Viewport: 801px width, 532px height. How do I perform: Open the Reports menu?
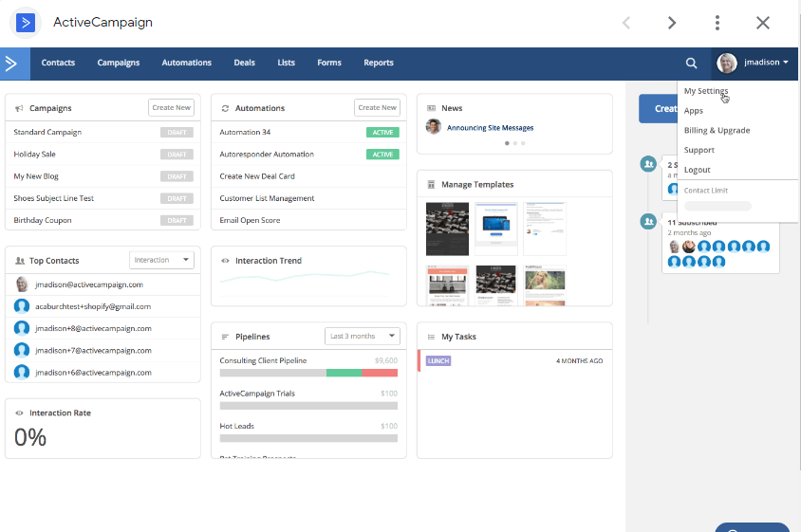coord(379,63)
